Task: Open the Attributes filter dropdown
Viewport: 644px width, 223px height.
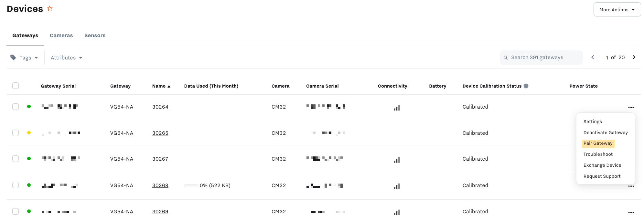Action: click(x=66, y=58)
